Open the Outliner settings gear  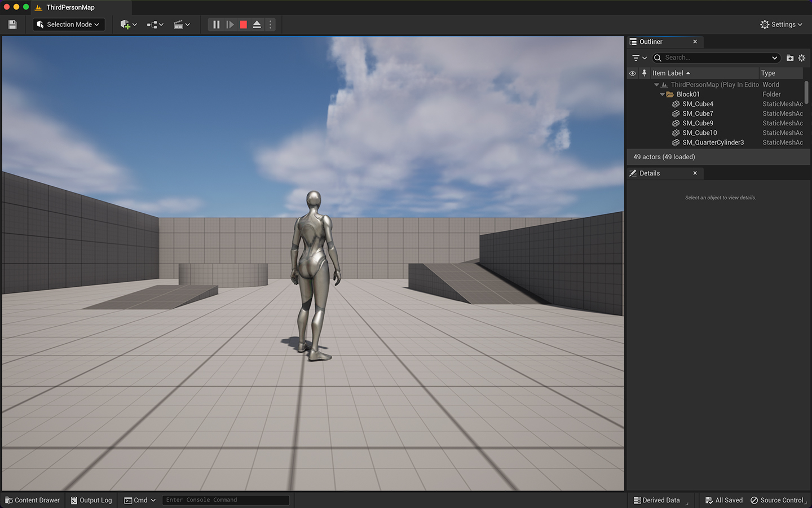tap(801, 58)
